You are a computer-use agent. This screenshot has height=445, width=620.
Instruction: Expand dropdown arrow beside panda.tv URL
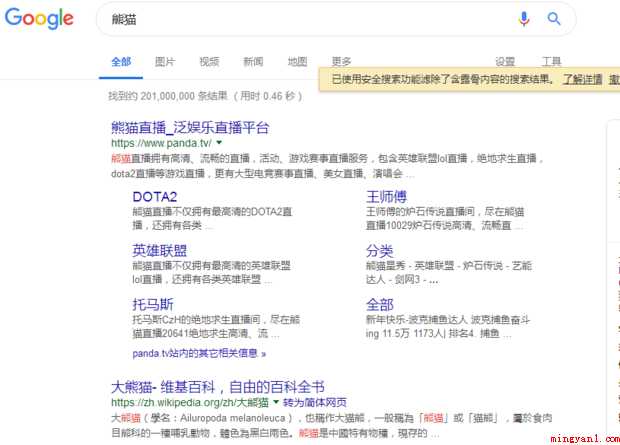[219, 142]
